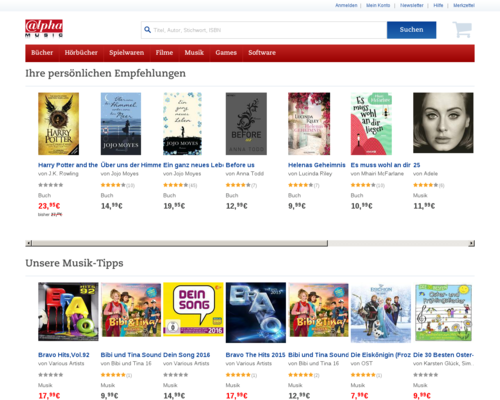Click the search magnifier icon
Screen dimensions: 500x400
[147, 30]
